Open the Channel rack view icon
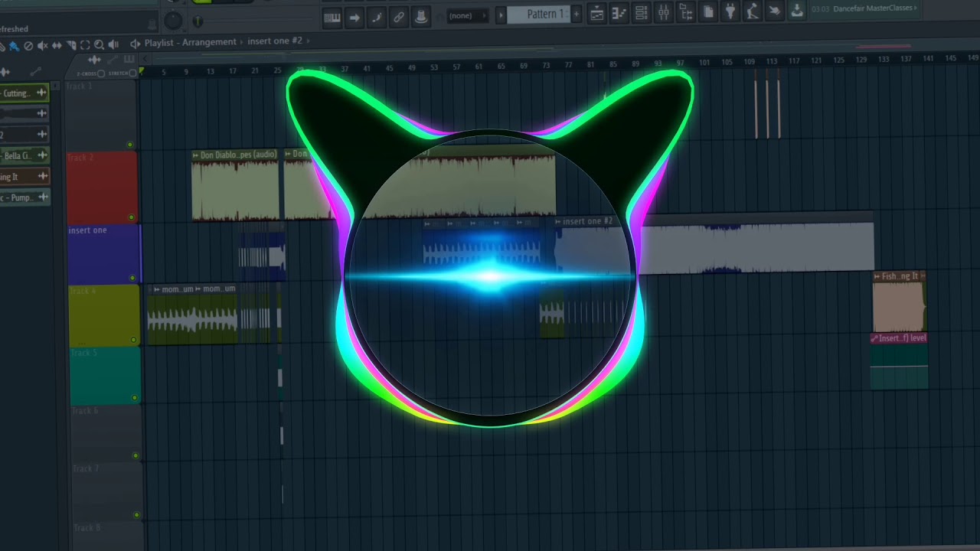 (x=642, y=13)
